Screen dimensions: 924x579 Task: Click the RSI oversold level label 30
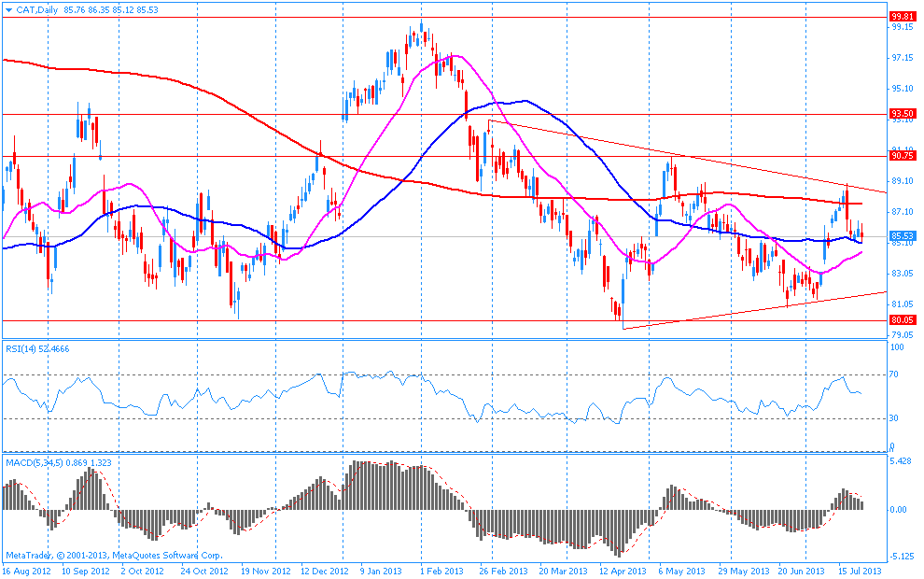pyautogui.click(x=894, y=418)
